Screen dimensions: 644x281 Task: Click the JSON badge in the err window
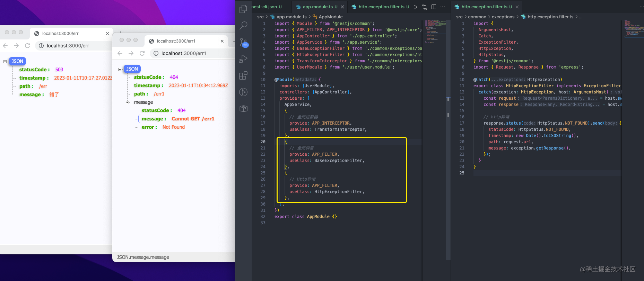17,61
